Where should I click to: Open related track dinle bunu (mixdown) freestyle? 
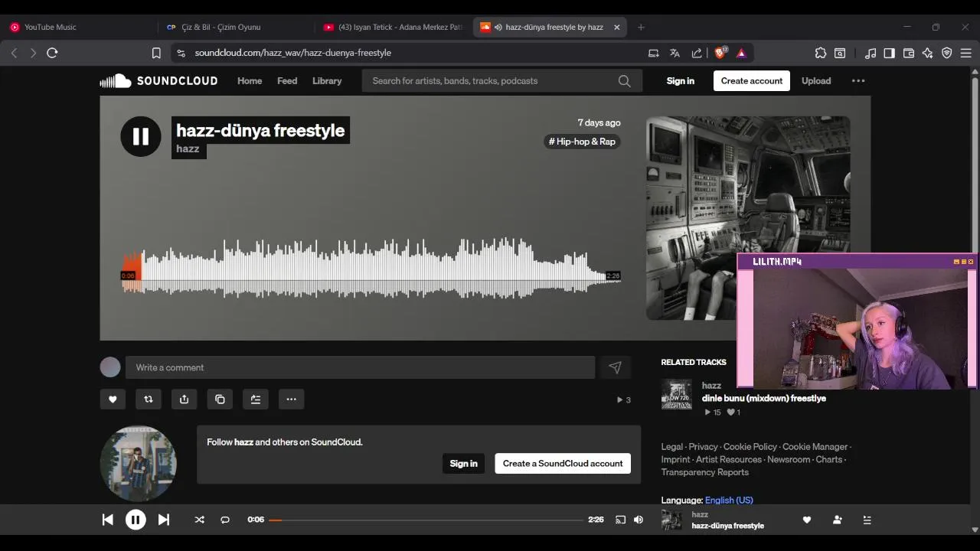[x=764, y=398]
